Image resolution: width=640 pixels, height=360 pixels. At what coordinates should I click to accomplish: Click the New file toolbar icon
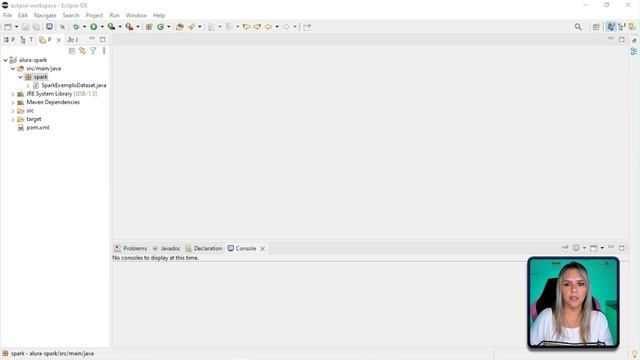pos(8,27)
